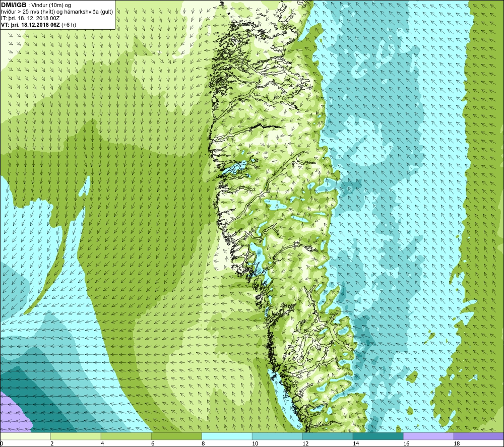Click the legend scale label '8'
Viewport: 504px width, 447px height.
click(x=204, y=444)
